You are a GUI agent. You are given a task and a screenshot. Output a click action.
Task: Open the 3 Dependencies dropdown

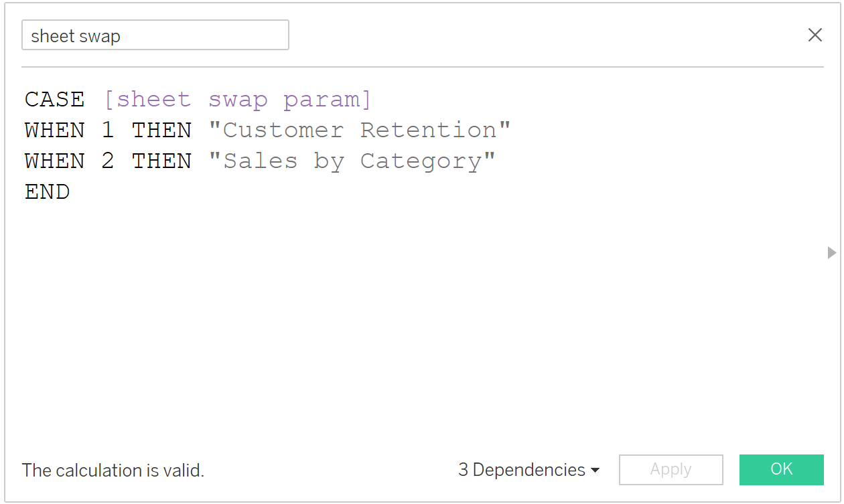[x=529, y=470]
